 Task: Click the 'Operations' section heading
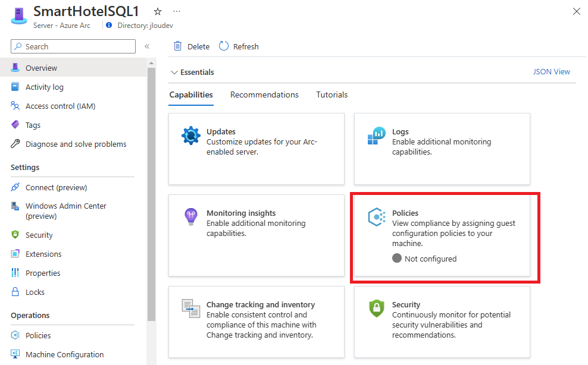(30, 315)
